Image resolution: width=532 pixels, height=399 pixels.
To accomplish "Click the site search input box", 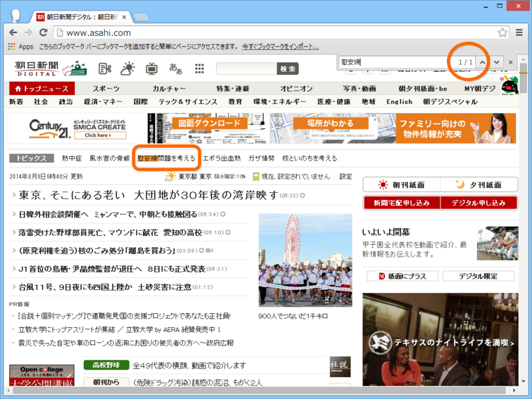I will (247, 69).
